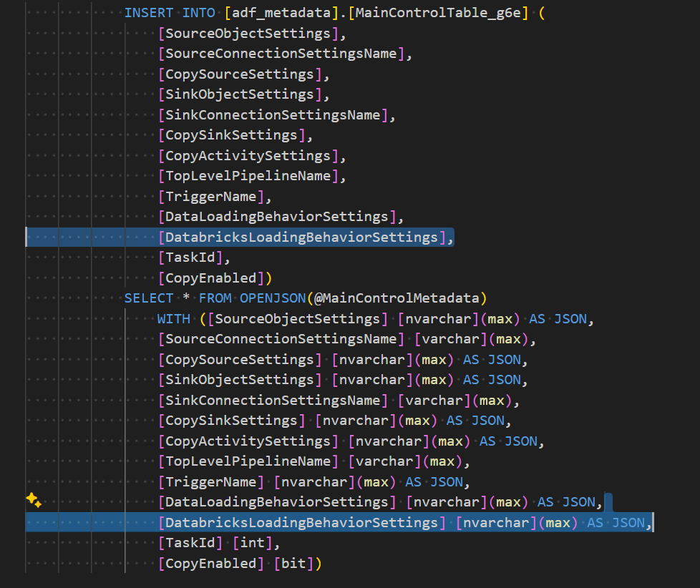The height and width of the screenshot is (588, 700).
Task: Click [DataLoadingBehaviorSettings] in the WITH clause
Action: (x=277, y=502)
